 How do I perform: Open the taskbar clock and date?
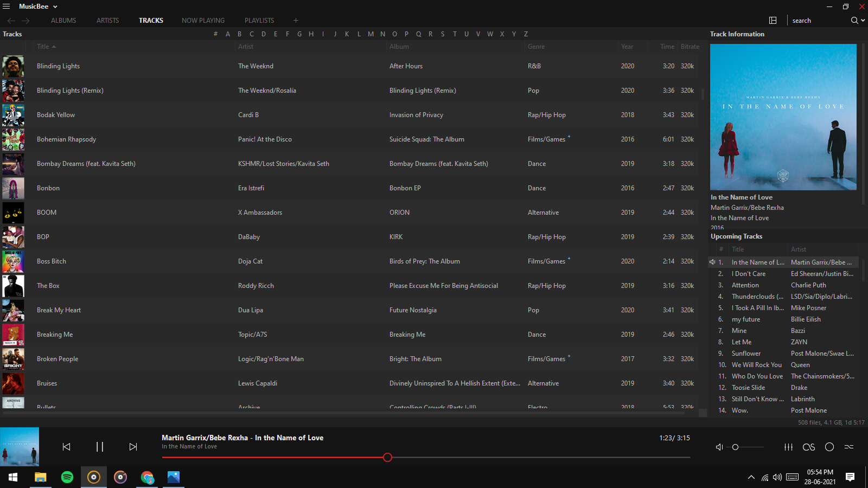(820, 477)
